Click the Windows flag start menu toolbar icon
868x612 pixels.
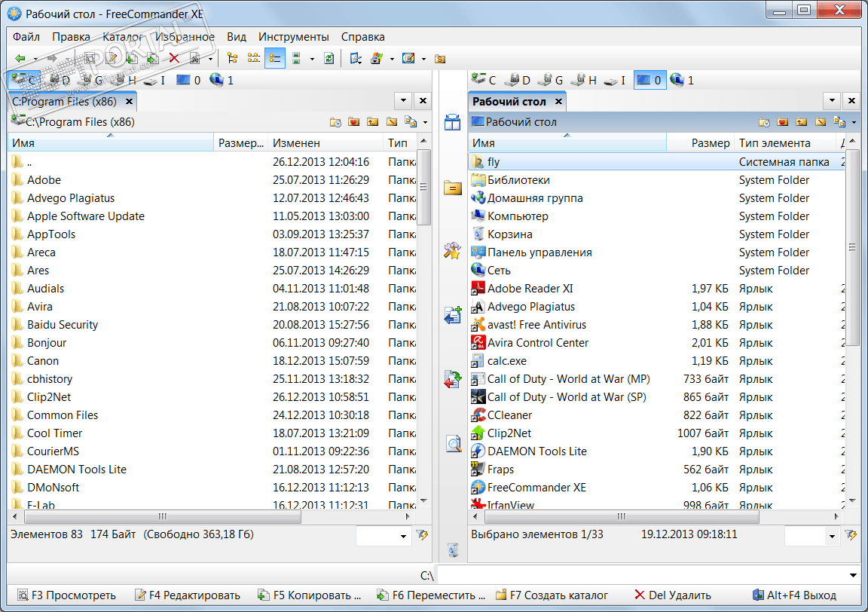pyautogui.click(x=377, y=58)
